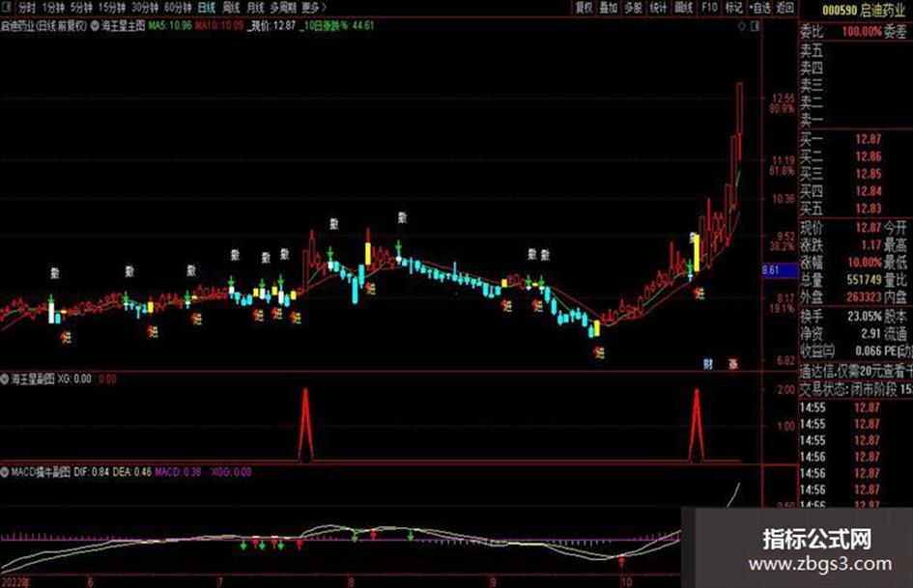Click the 启迪药业(日线 前复权) chart title
Viewport: 913px width, 588px height.
tap(43, 26)
